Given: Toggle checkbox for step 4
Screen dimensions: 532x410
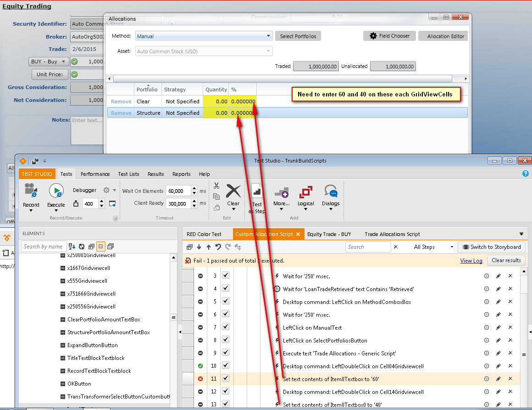Looking at the screenshot, I should 226,288.
